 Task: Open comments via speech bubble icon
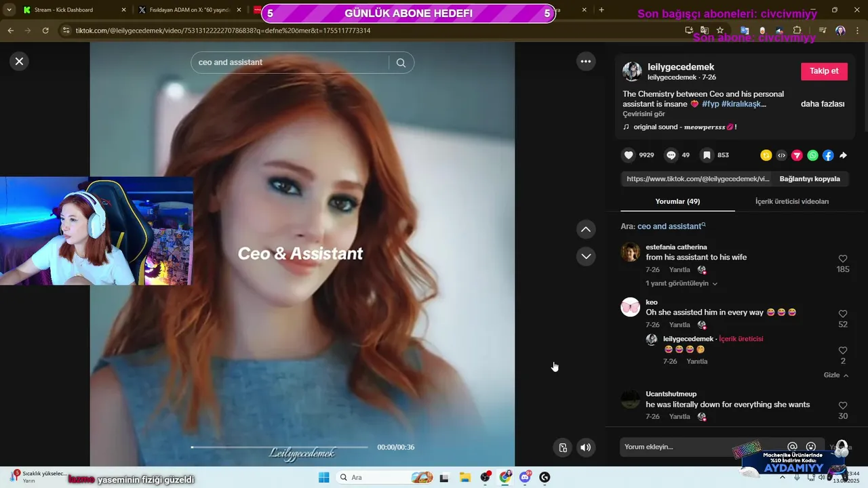pos(671,155)
